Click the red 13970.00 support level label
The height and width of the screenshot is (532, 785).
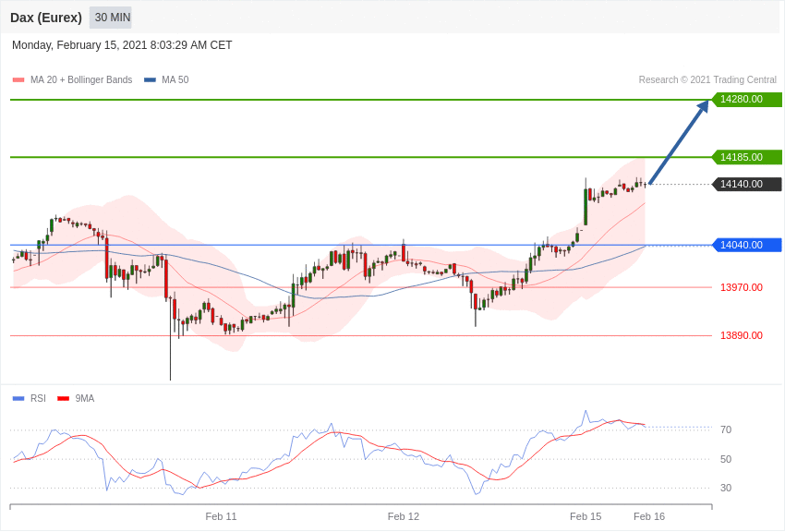pos(742,287)
